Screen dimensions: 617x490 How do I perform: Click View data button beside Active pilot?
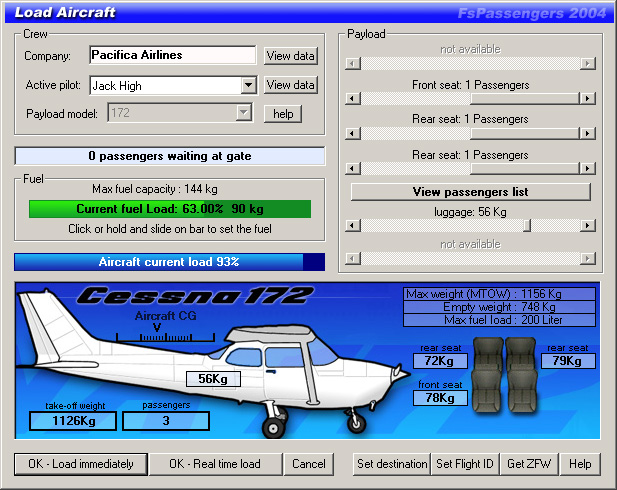(290, 85)
